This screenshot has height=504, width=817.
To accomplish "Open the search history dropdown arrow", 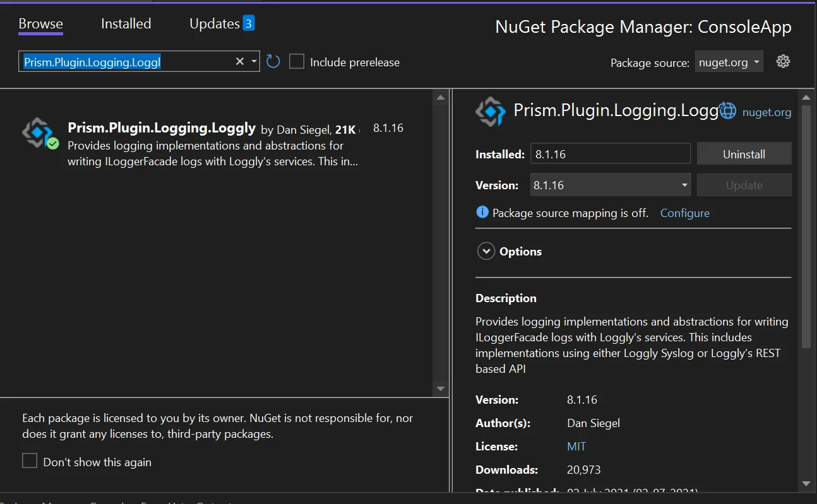I will click(254, 61).
